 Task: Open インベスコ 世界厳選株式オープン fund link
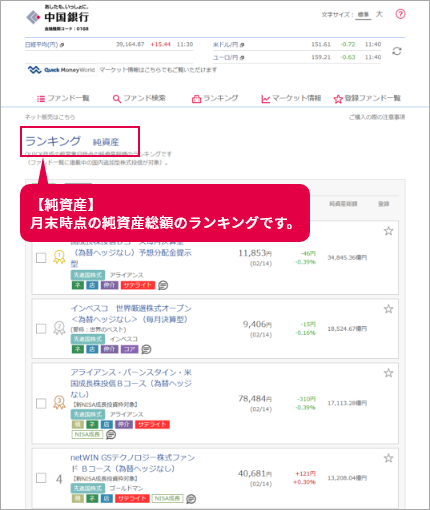tap(131, 314)
